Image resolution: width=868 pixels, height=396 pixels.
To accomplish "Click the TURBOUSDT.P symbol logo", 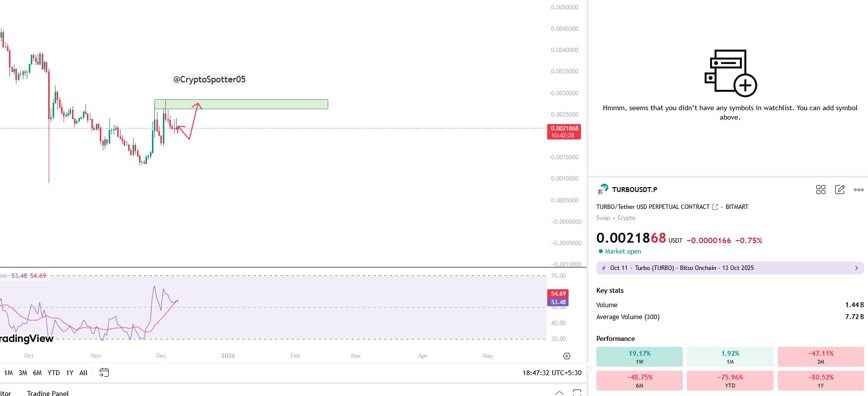I will point(603,189).
